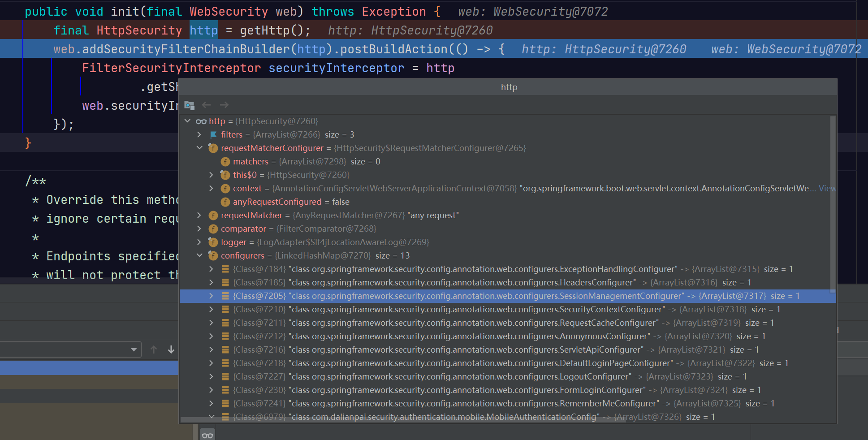Click View link on context value
Viewport: 868px width, 440px height.
point(827,188)
